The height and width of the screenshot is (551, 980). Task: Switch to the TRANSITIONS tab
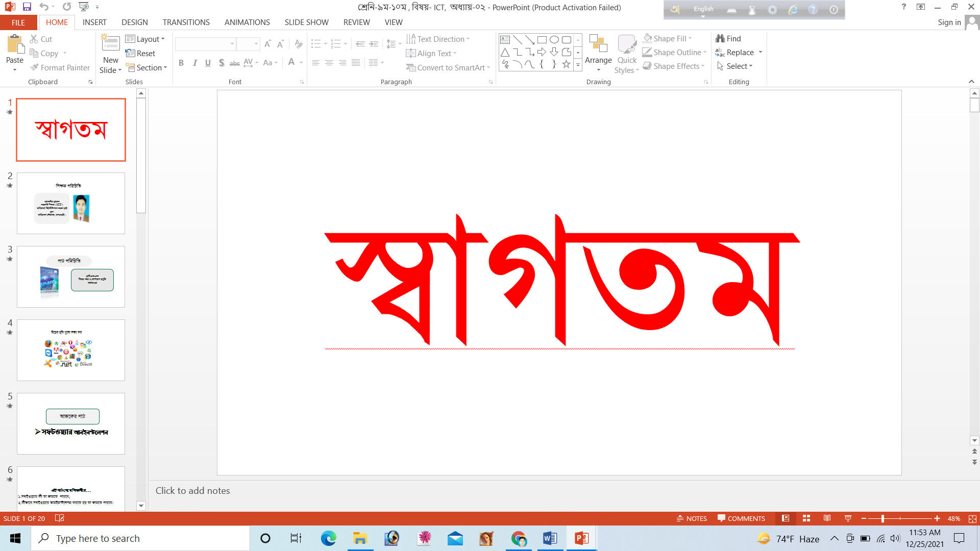click(186, 22)
